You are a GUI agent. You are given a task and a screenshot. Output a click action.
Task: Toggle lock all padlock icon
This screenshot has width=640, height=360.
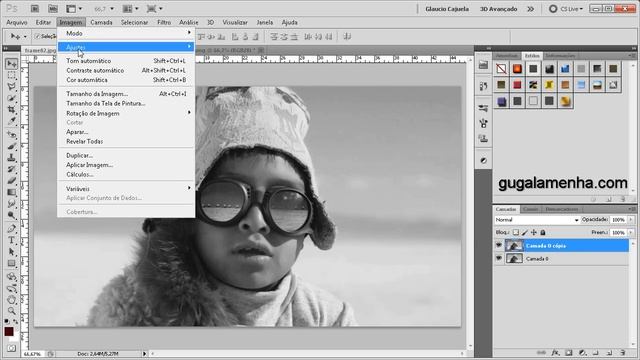click(x=543, y=232)
